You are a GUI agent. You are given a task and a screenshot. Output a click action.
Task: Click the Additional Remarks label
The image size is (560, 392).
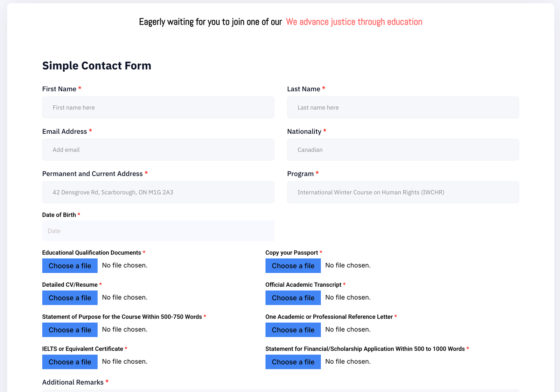tap(73, 382)
